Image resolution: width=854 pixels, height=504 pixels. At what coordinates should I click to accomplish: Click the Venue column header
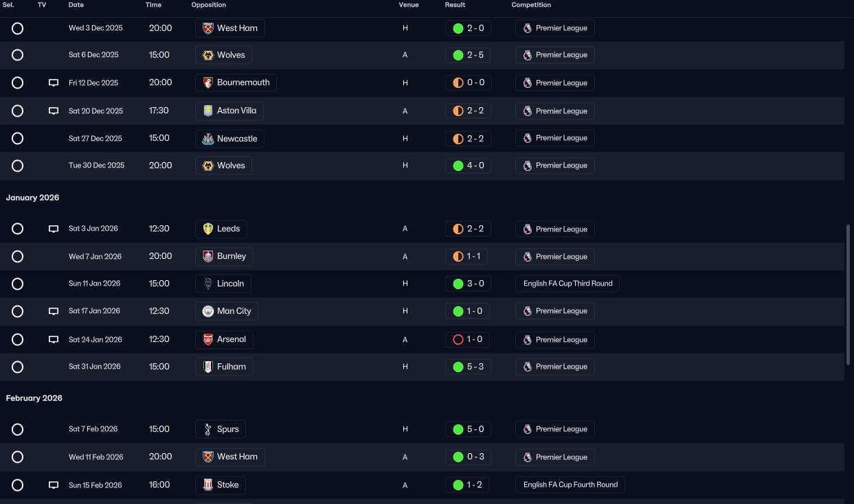(409, 5)
